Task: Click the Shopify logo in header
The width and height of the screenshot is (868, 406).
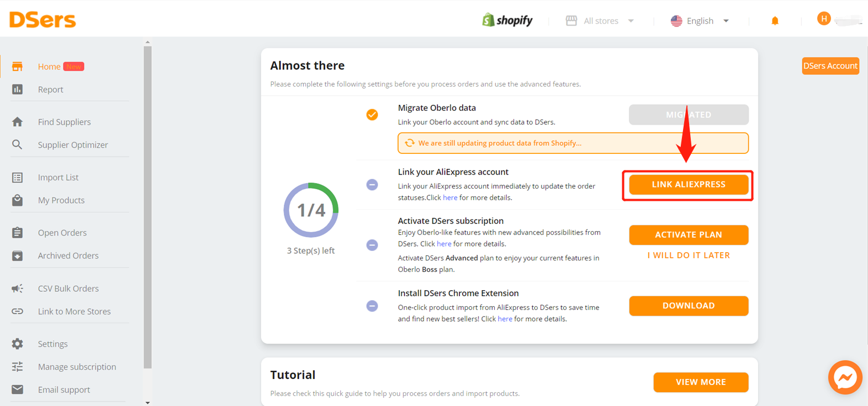Action: (x=507, y=20)
